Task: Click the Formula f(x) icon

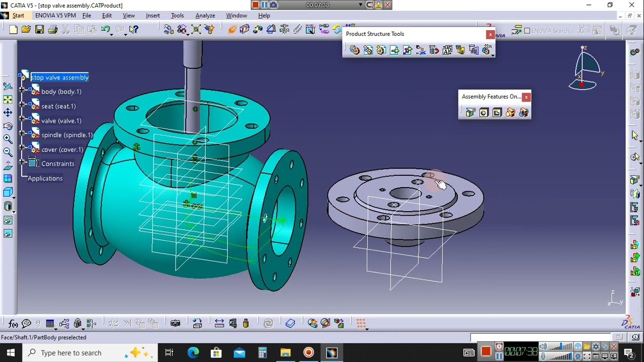Action: coord(13,323)
